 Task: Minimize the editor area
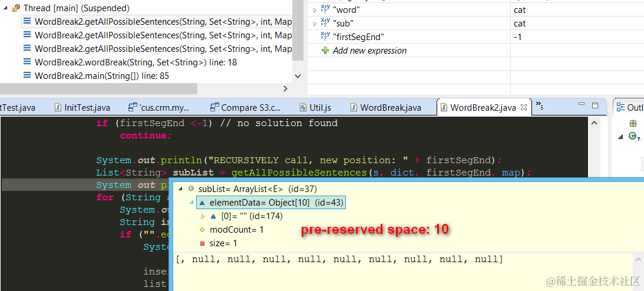click(580, 105)
